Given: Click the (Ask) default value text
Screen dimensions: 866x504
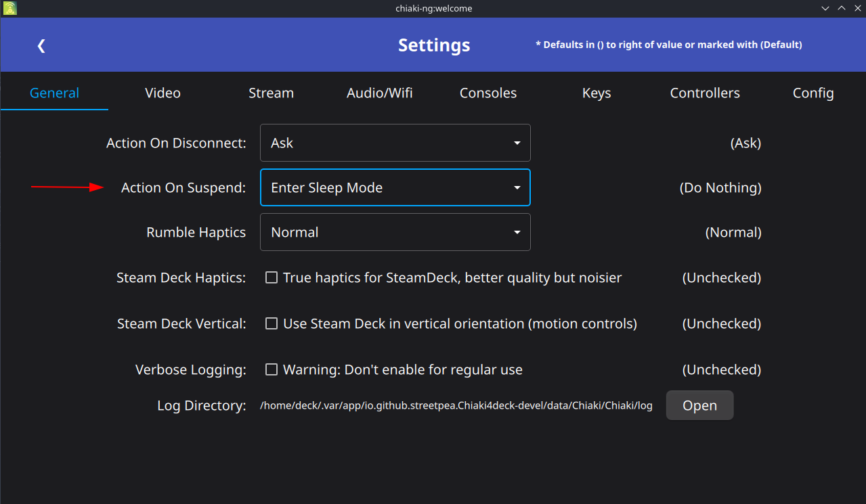Looking at the screenshot, I should click(745, 143).
